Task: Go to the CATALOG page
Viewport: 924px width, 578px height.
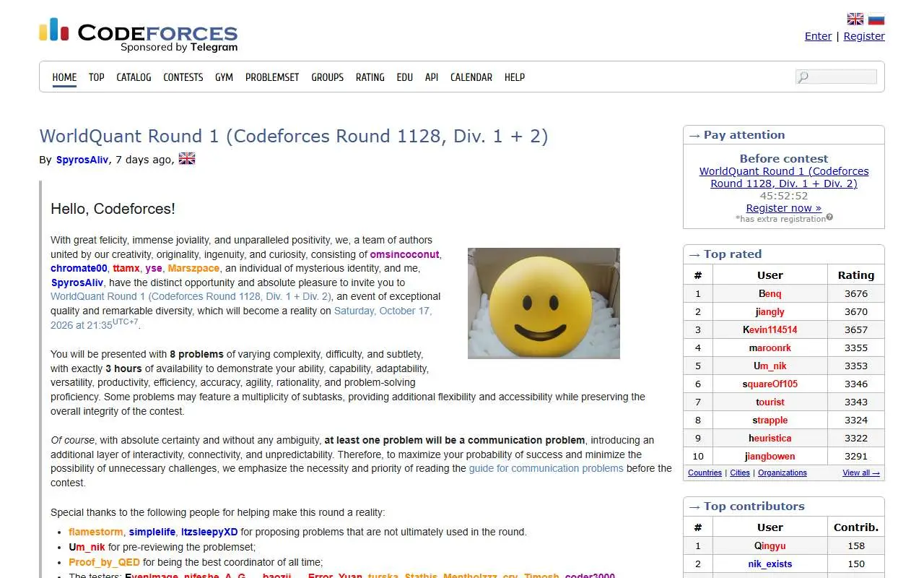Action: click(134, 77)
